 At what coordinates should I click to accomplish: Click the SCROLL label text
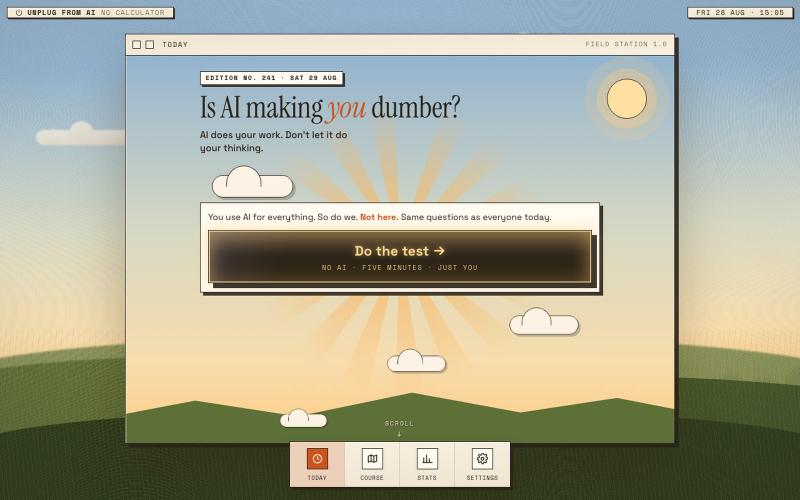399,423
